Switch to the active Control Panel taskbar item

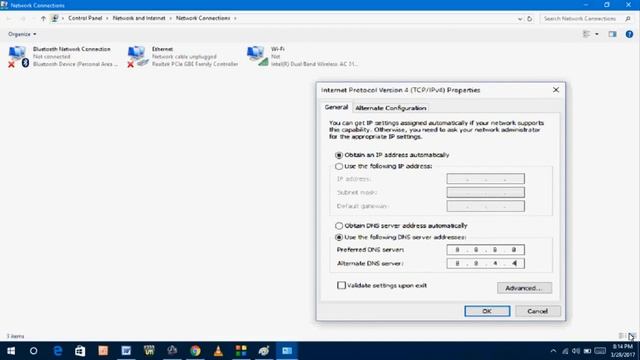287,351
